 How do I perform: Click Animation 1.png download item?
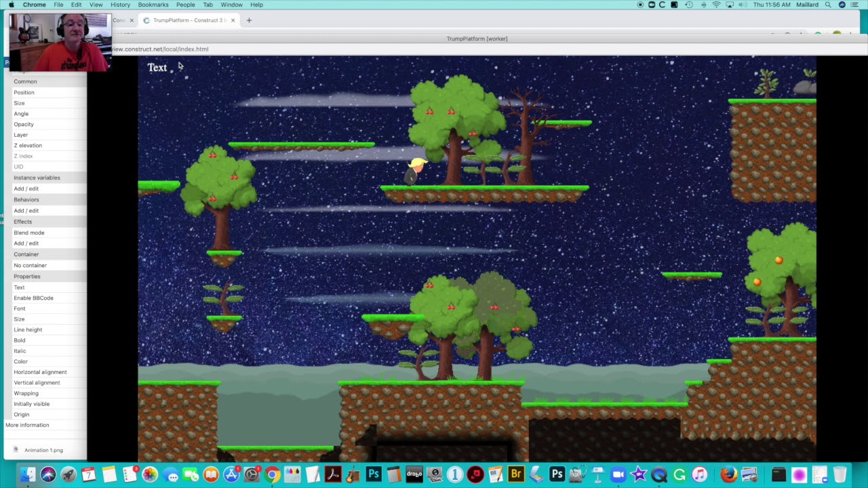43,450
